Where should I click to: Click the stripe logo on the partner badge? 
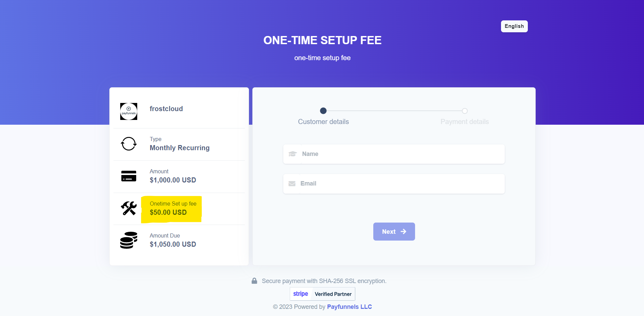(300, 294)
